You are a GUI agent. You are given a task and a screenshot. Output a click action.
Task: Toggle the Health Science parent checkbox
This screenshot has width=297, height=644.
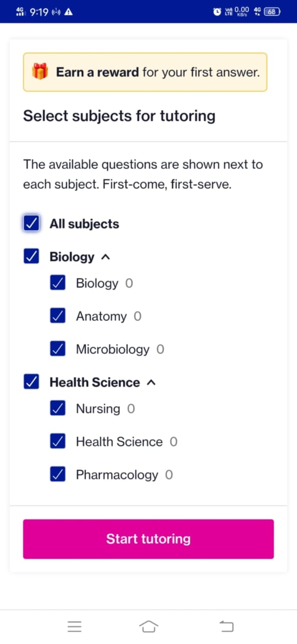click(x=31, y=382)
